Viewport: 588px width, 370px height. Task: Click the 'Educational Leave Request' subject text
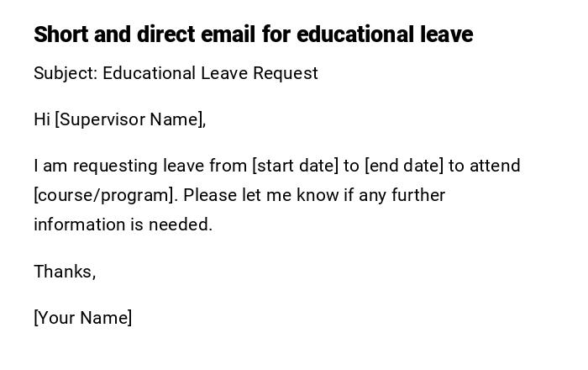210,73
